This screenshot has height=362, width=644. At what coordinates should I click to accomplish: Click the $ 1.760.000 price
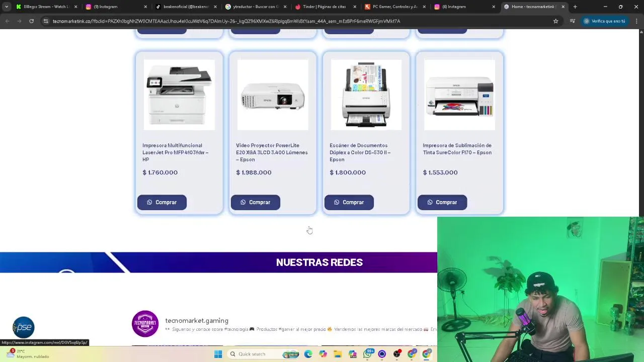click(x=160, y=172)
